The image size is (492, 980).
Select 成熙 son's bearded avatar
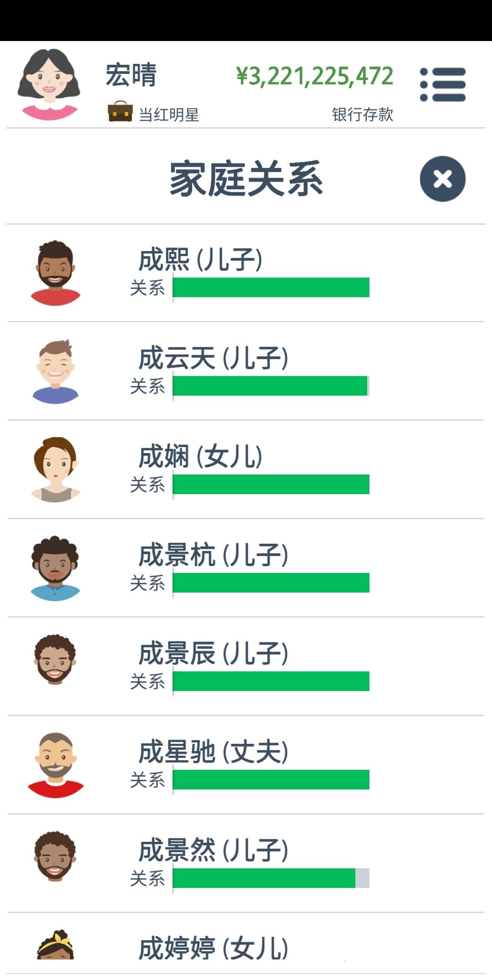tap(56, 273)
